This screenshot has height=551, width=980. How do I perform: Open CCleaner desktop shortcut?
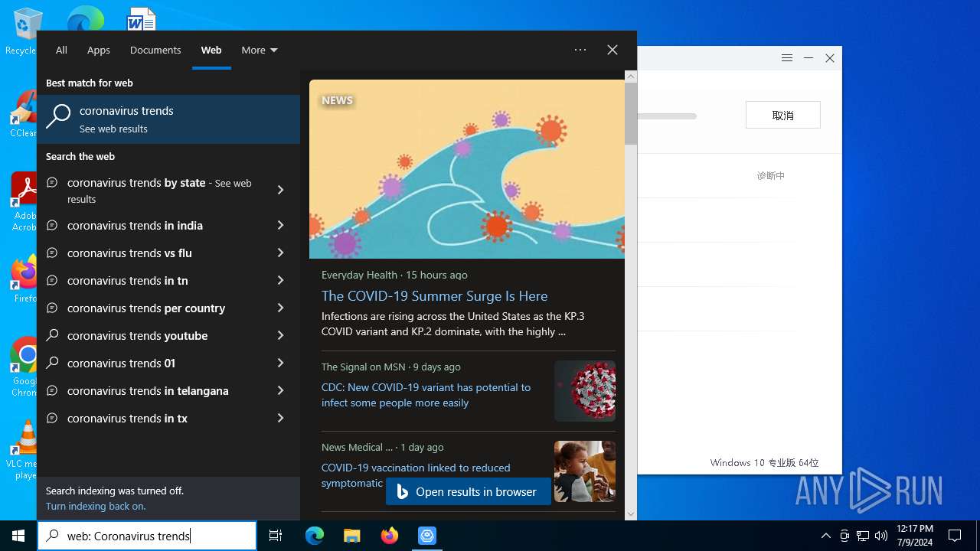(24, 113)
